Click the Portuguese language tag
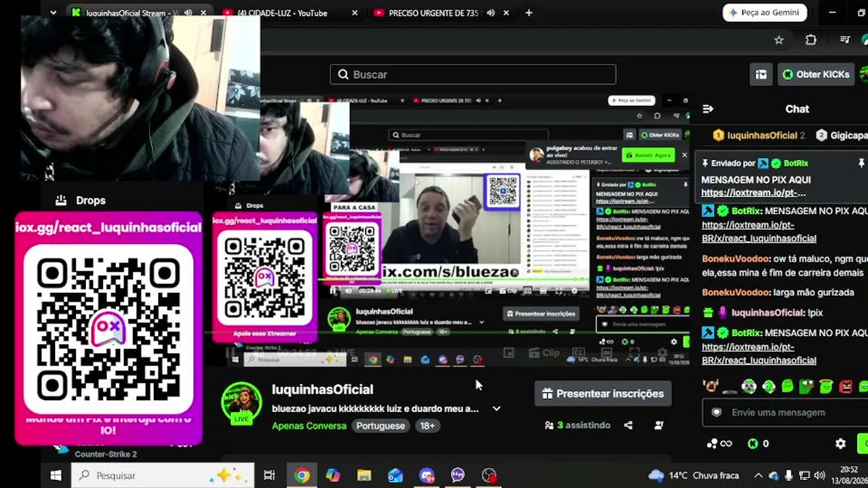 pos(380,426)
